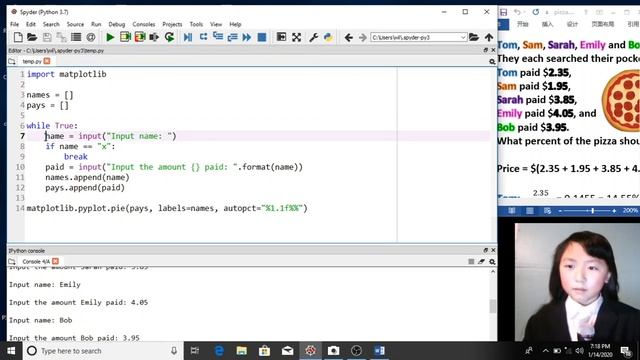This screenshot has width=640, height=360.
Task: Open the Tools menu
Action: coord(196,24)
